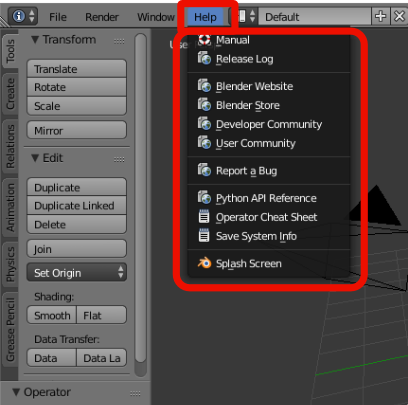Collapse the Transform panel
The width and height of the screenshot is (408, 405).
pos(35,40)
